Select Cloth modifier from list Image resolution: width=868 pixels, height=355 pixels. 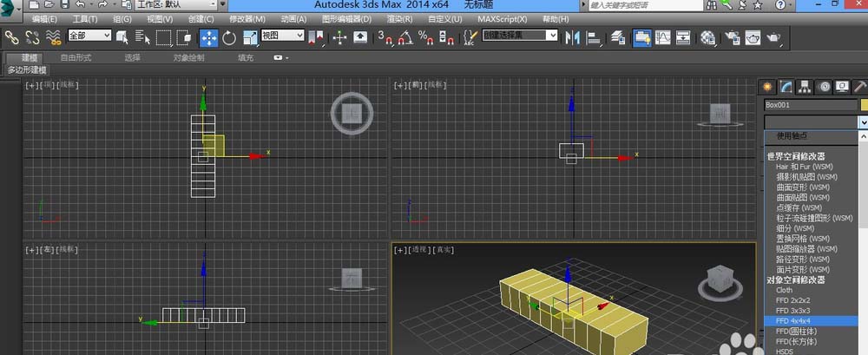811,290
